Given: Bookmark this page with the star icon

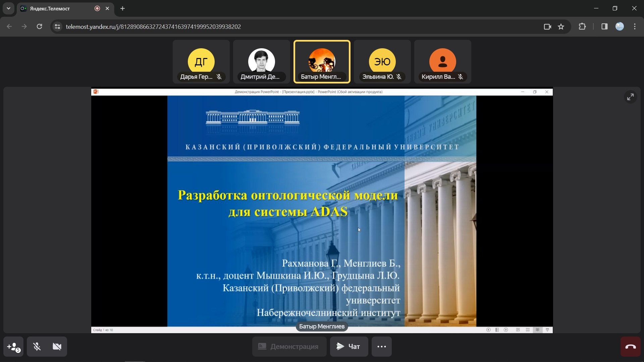Looking at the screenshot, I should [561, 26].
